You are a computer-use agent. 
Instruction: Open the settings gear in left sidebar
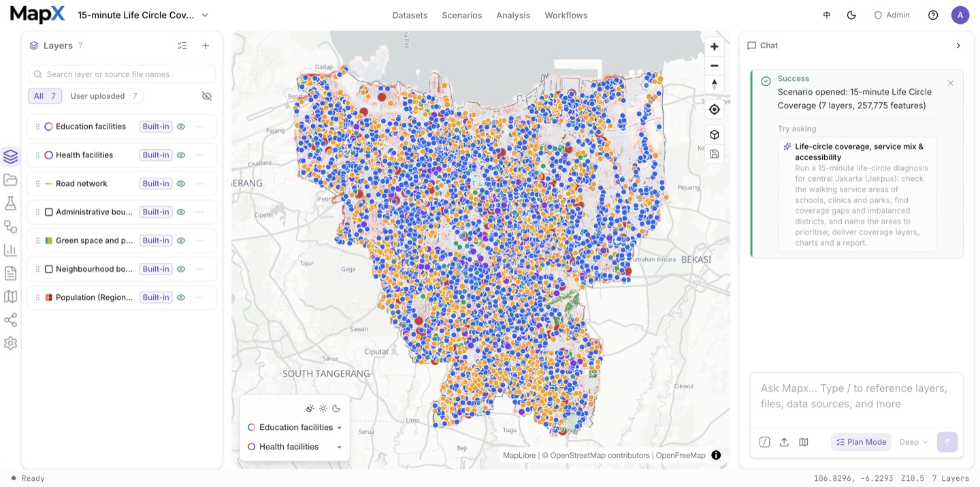(10, 343)
